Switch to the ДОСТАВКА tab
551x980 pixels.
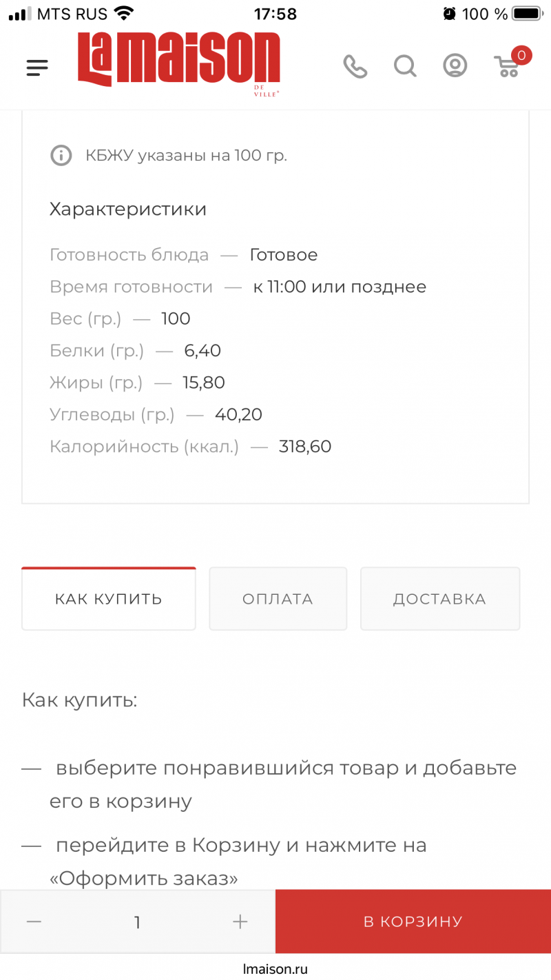tap(439, 599)
